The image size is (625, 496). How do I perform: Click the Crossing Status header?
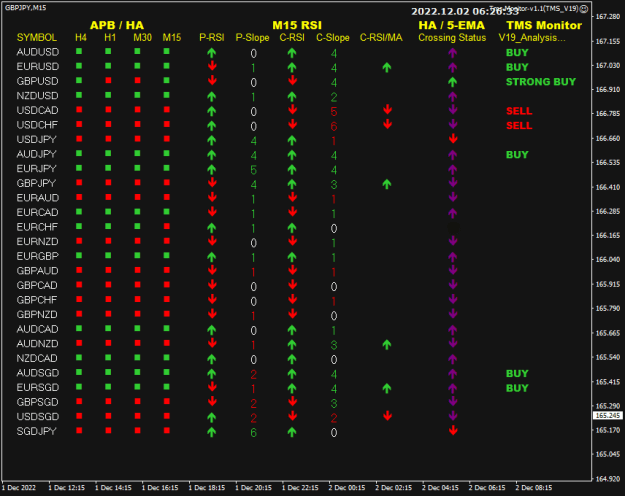452,38
